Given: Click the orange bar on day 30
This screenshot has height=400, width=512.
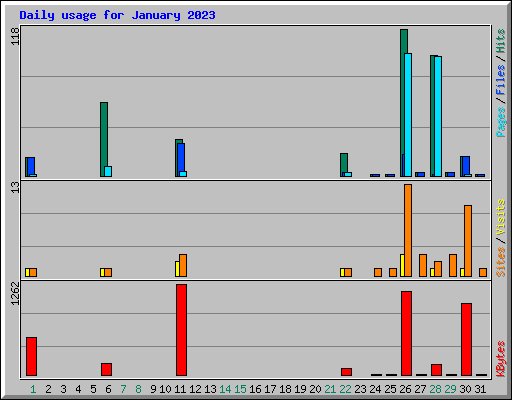Looking at the screenshot, I should pos(468,241).
